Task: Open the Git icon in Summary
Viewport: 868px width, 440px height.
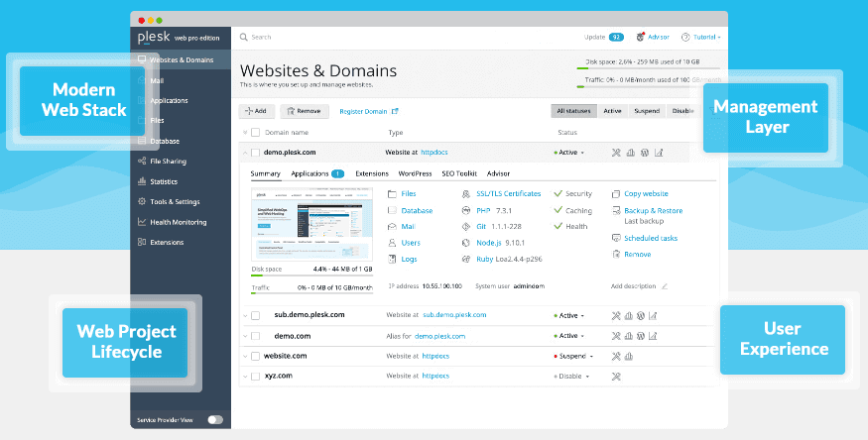Action: [466, 227]
